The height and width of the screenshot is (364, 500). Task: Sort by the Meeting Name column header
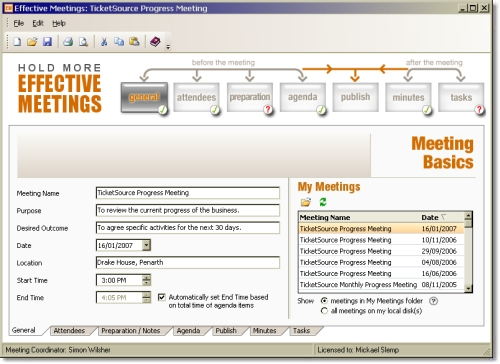pyautogui.click(x=359, y=218)
